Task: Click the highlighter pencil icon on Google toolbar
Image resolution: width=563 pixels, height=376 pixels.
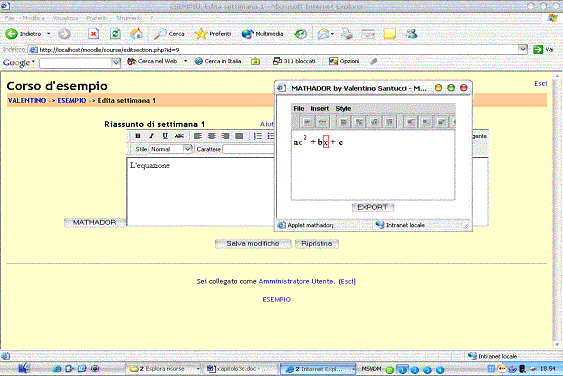Action: click(x=374, y=61)
